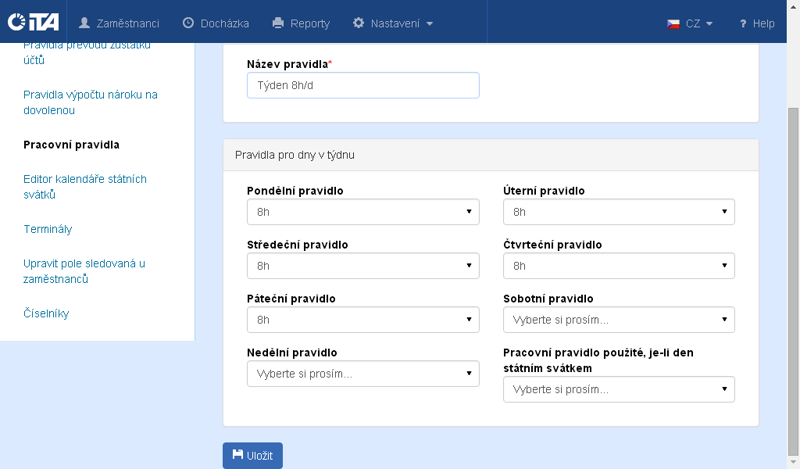
Task: Open the Sobotní pravidlo dropdown
Action: [x=618, y=320]
